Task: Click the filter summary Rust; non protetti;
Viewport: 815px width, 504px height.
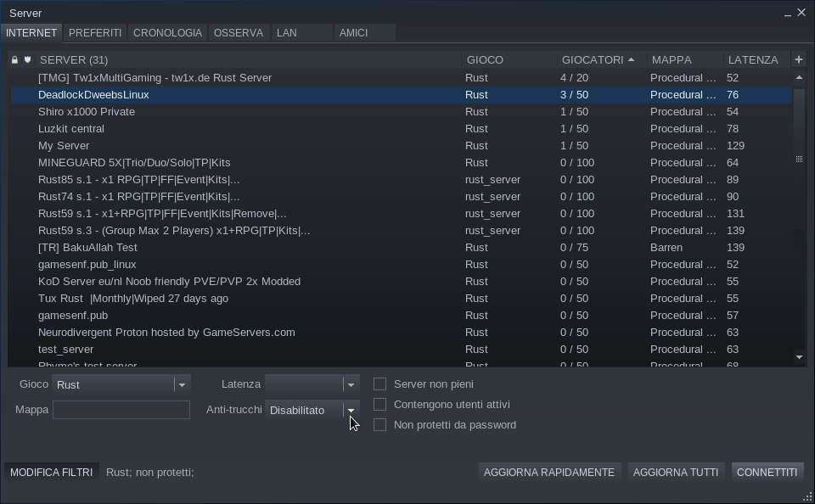Action: tap(149, 473)
